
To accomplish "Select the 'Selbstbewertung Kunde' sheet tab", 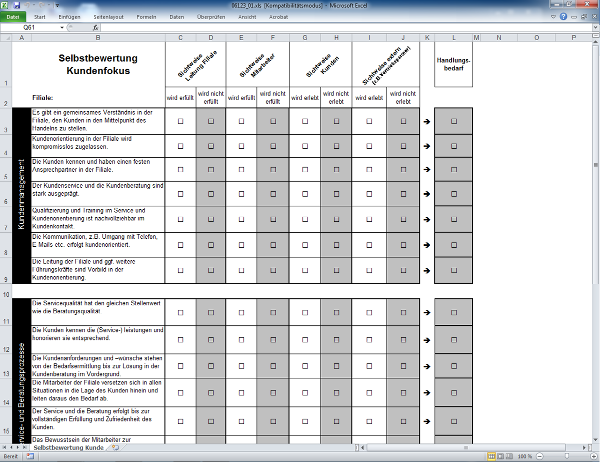I will [x=68, y=449].
